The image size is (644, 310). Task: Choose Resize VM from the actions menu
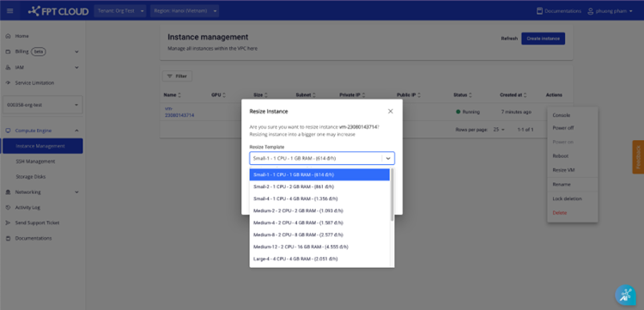click(573, 170)
